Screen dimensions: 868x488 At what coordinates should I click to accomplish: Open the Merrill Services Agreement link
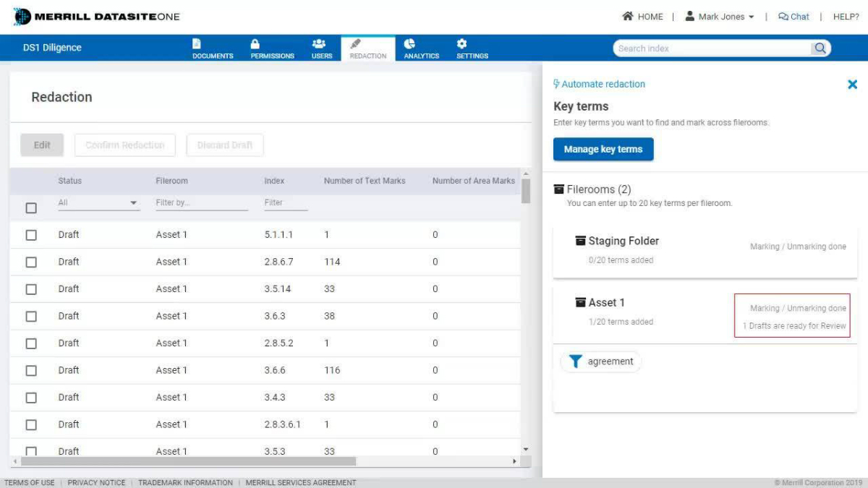(x=301, y=482)
